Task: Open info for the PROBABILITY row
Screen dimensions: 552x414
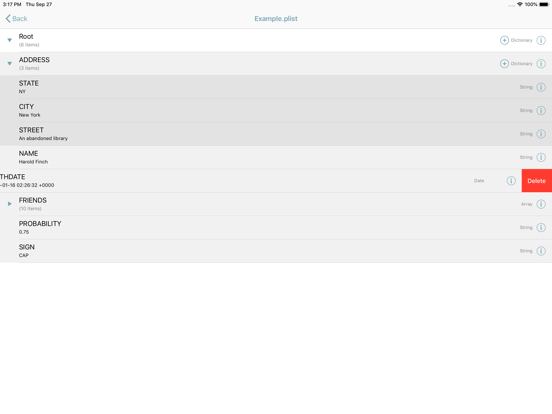Action: 541,227
